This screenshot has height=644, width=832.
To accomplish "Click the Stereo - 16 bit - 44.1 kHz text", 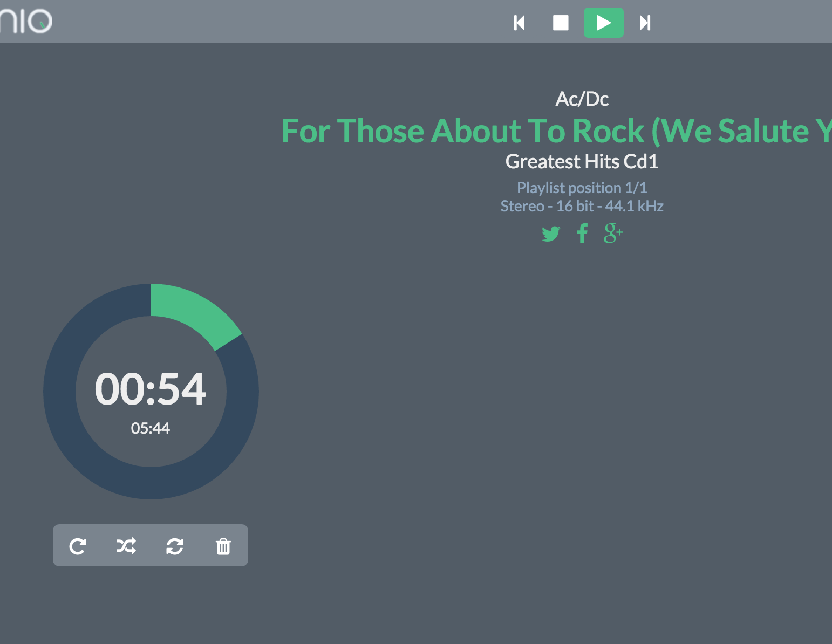I will pos(582,206).
